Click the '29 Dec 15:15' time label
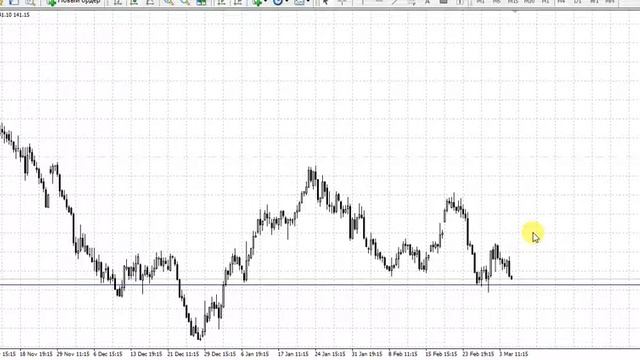This screenshot has height=360, width=640. [x=220, y=354]
